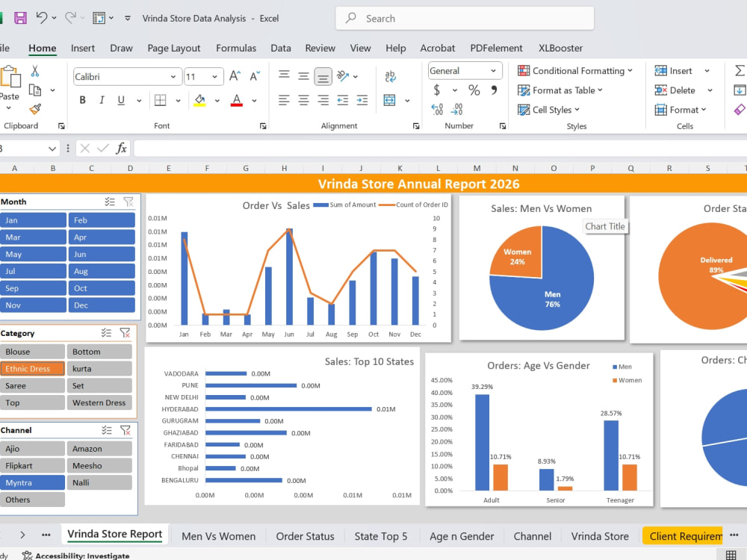This screenshot has width=747, height=560.
Task: Click Comma Style icon
Action: coord(494,90)
